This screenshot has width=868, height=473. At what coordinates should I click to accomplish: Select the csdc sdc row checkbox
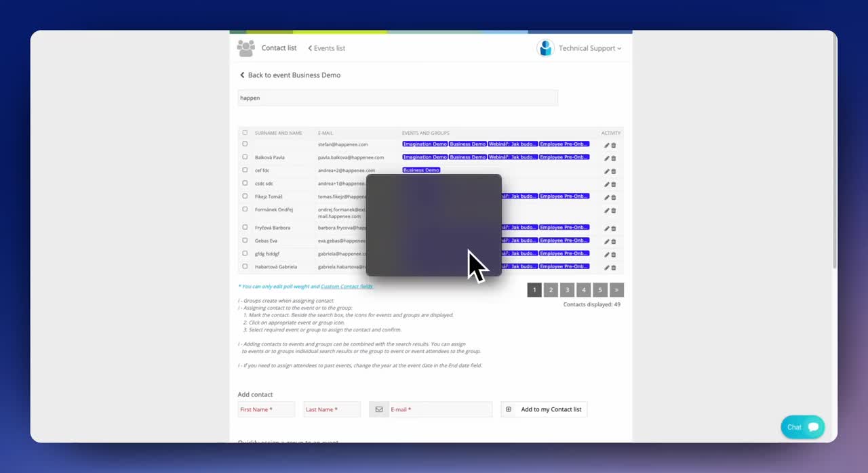245,183
